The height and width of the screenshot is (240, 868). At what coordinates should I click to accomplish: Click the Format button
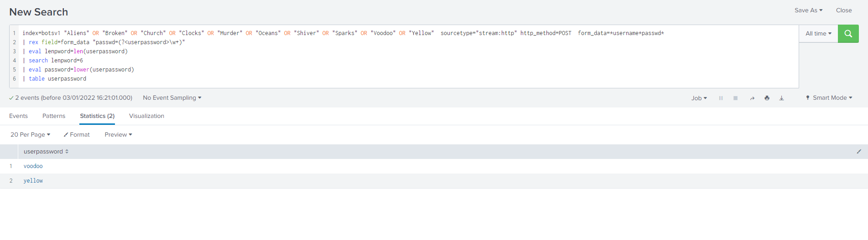click(x=77, y=135)
